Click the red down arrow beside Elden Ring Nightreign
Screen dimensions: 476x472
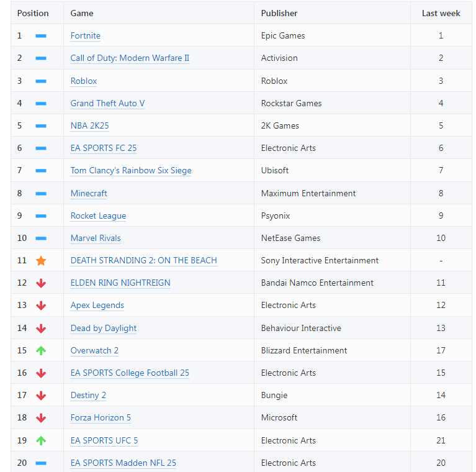[41, 283]
